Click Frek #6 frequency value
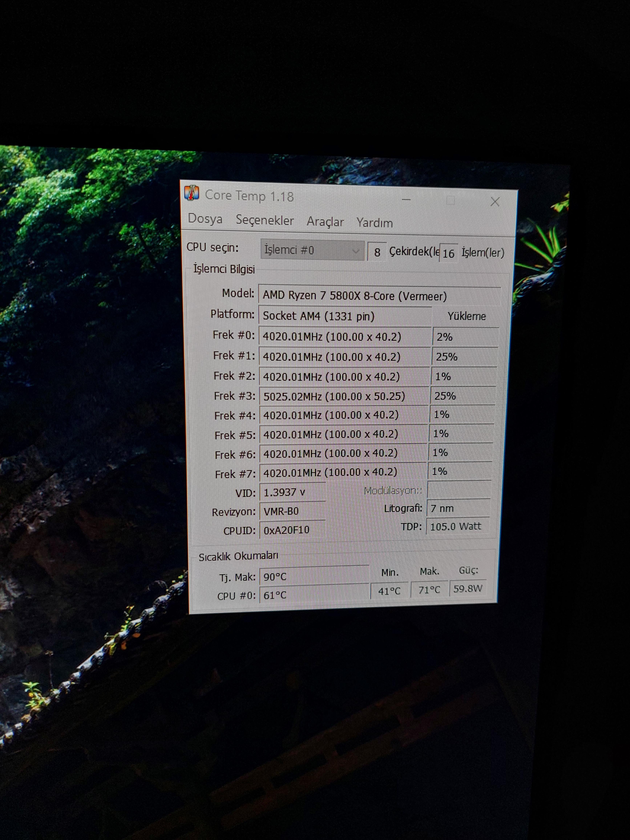The width and height of the screenshot is (630, 840). click(343, 453)
